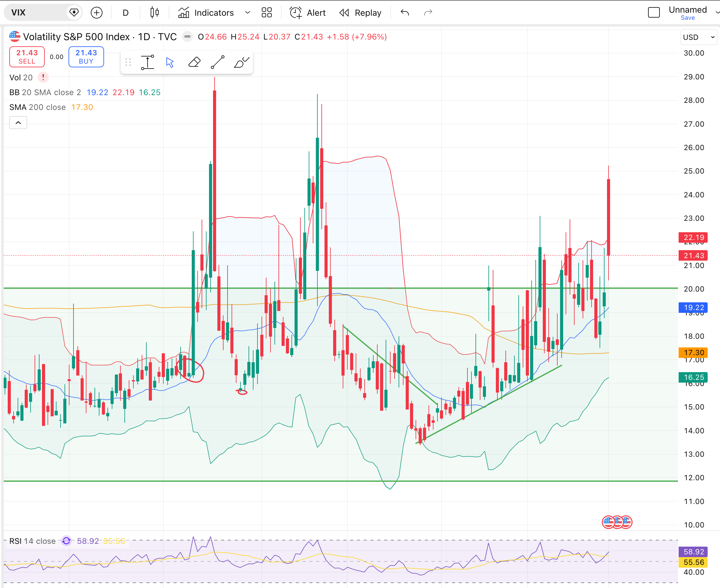The height and width of the screenshot is (588, 720).
Task: Select the eraser drawing tool
Action: (x=194, y=62)
